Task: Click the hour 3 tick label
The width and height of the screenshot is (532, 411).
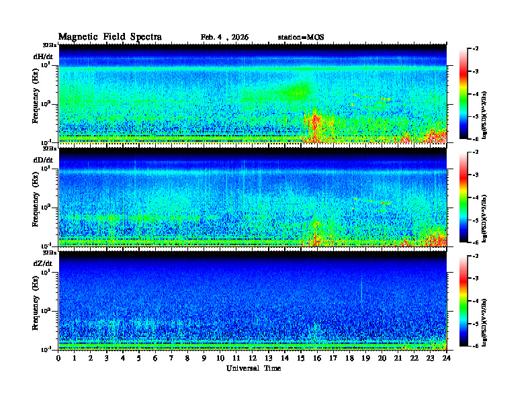Action: (107, 359)
